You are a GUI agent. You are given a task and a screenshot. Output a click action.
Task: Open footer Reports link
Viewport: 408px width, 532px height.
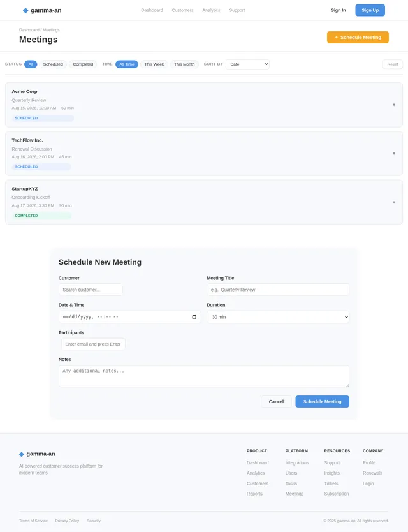point(254,494)
